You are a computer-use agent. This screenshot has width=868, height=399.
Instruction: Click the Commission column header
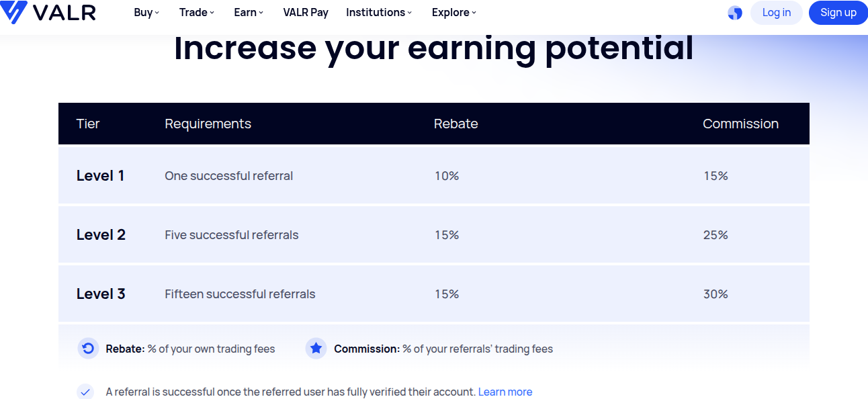pos(740,124)
